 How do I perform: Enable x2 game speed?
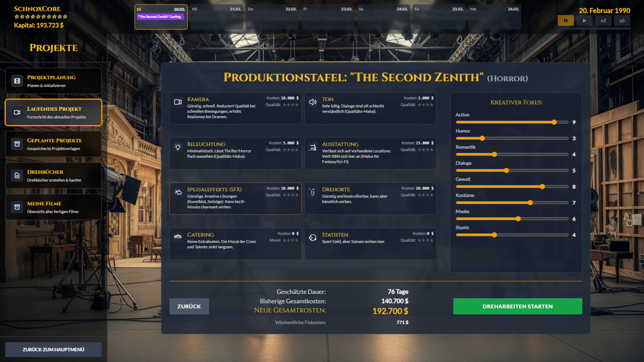(x=603, y=20)
